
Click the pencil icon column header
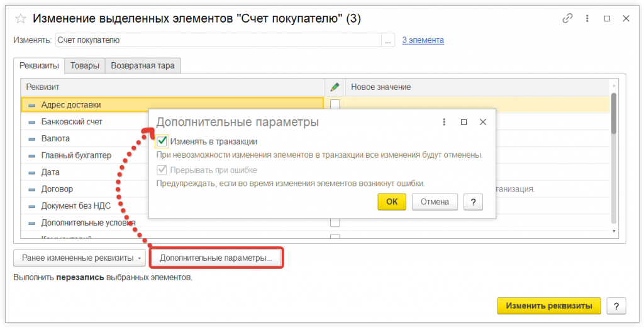click(335, 87)
